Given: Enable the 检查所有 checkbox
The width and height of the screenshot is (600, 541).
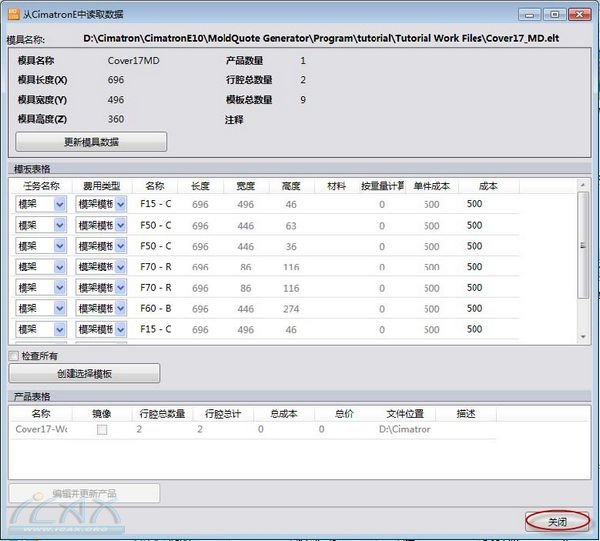Looking at the screenshot, I should tap(14, 356).
